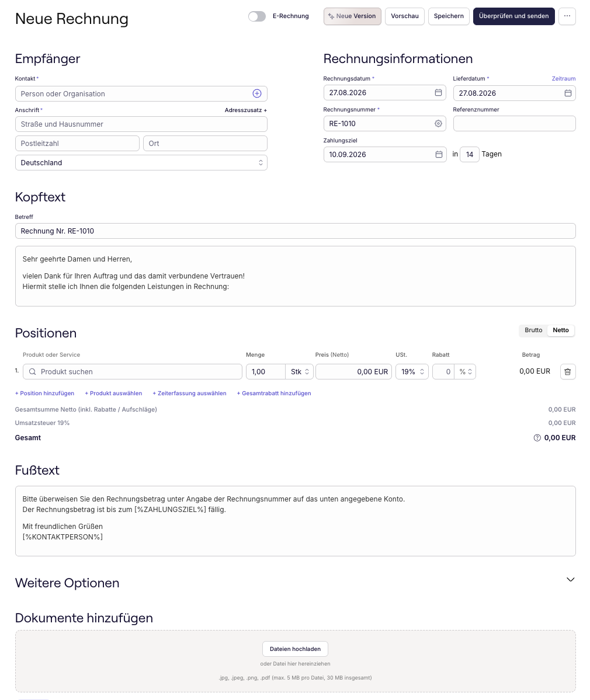Delete position 1 with trash icon
The image size is (590, 700).
click(x=568, y=371)
